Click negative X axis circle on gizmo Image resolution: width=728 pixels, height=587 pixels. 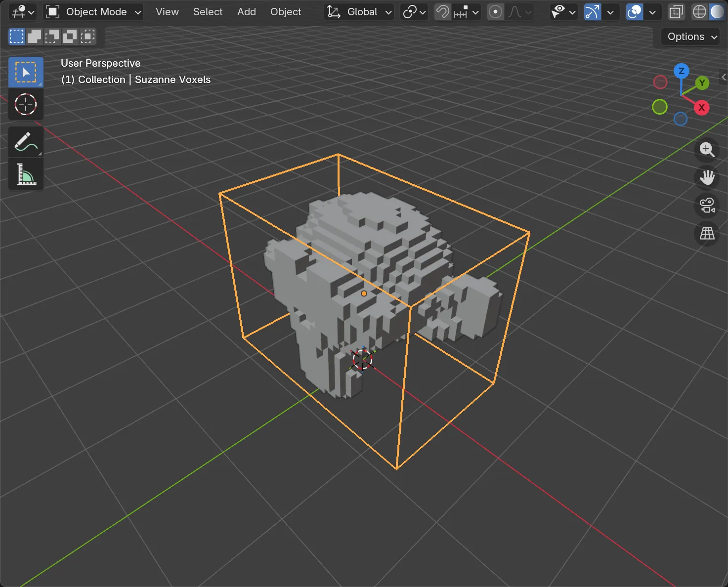click(x=660, y=82)
